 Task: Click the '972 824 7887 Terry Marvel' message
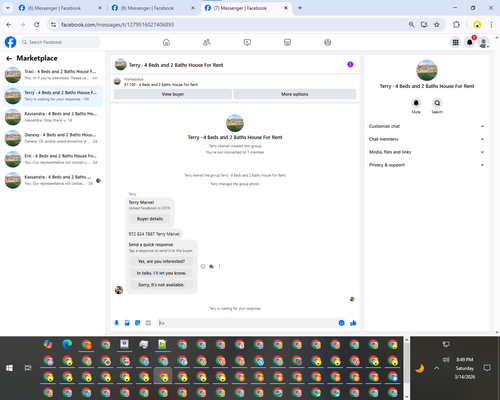(154, 234)
